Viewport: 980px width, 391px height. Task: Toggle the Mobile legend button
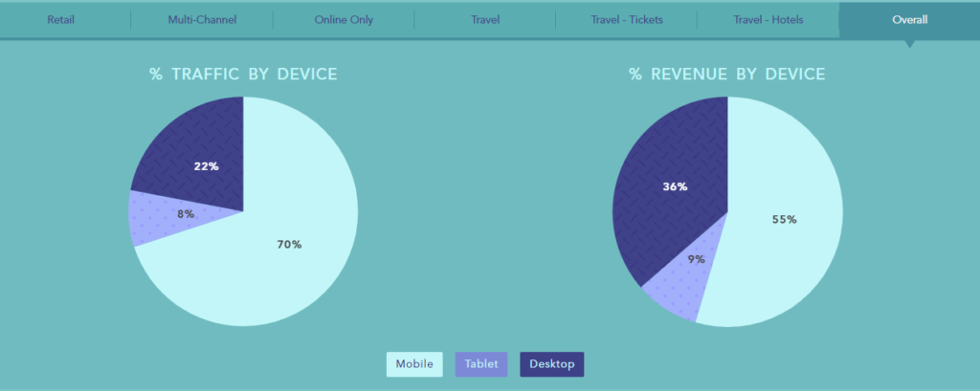point(414,364)
